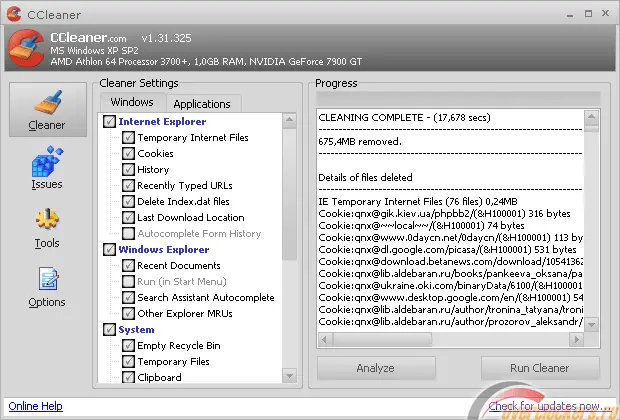620x420 pixels.
Task: Click the cleaning progress bar
Action: (x=458, y=98)
